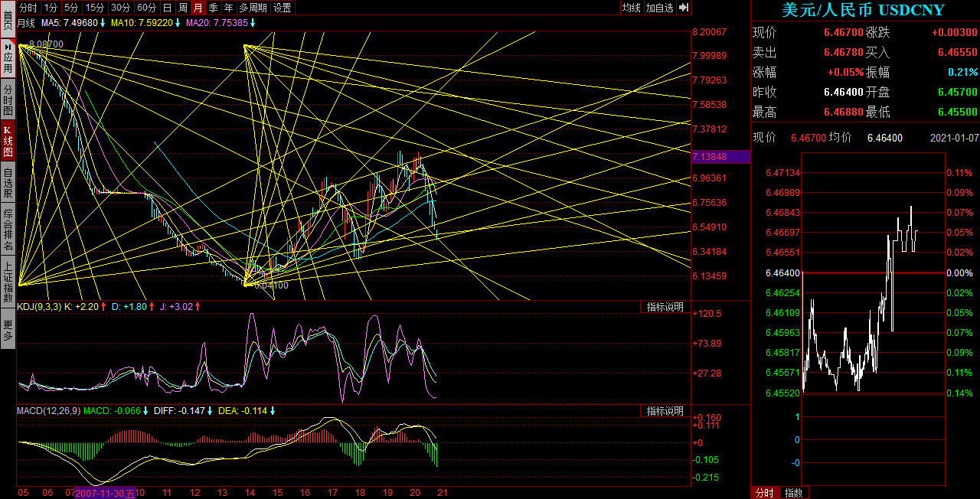
Task: Switch to 分时 tab under intraday chart
Action: tap(765, 493)
